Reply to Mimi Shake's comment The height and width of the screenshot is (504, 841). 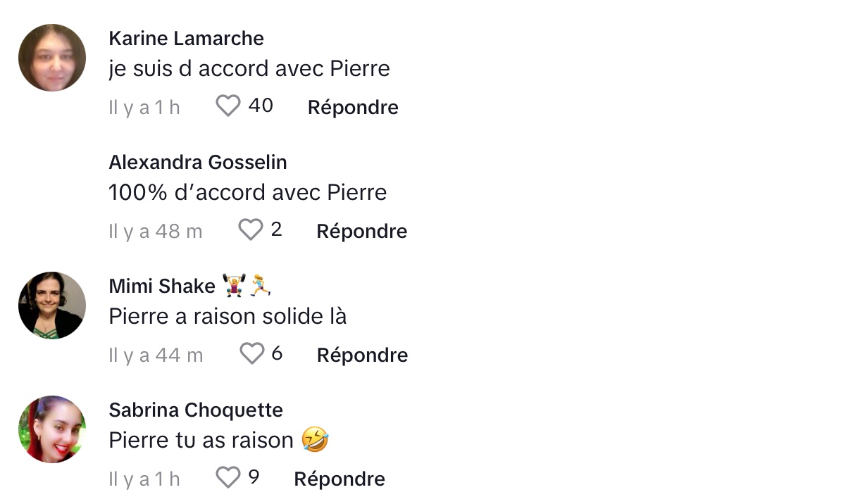coord(363,355)
